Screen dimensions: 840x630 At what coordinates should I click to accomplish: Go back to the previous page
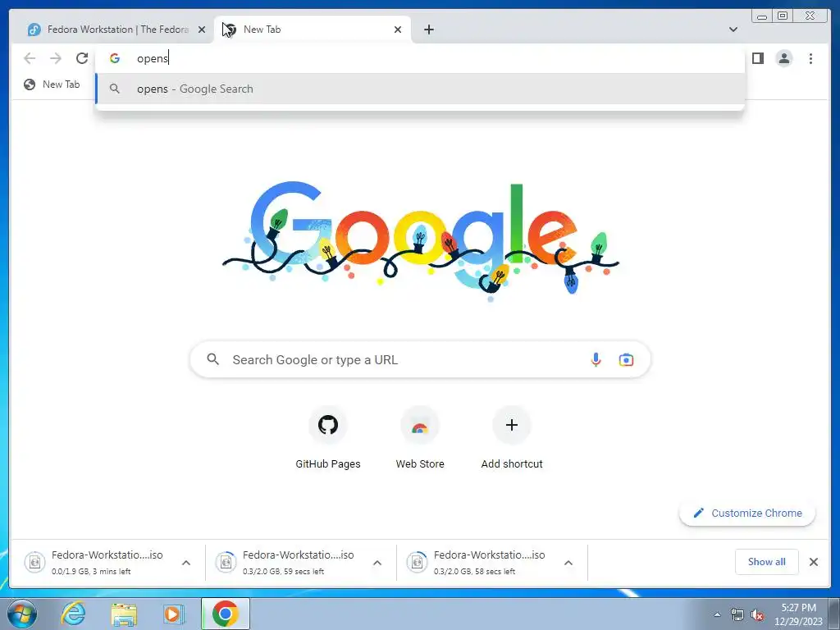pyautogui.click(x=30, y=58)
